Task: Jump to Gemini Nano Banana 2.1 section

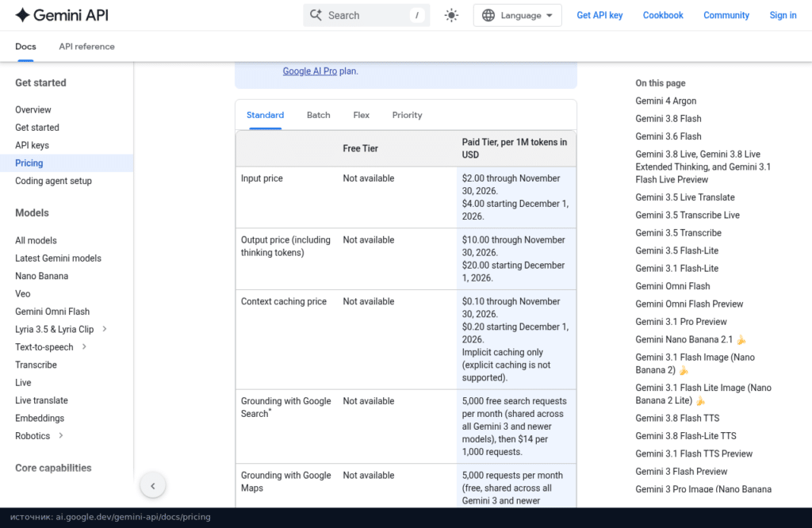Action: (x=691, y=339)
